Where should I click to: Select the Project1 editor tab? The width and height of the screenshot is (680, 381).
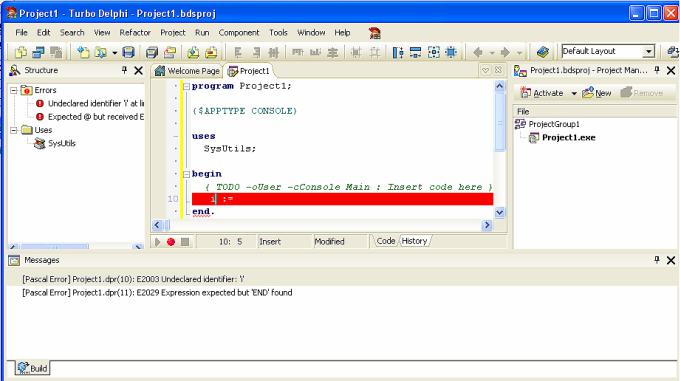(x=249, y=71)
